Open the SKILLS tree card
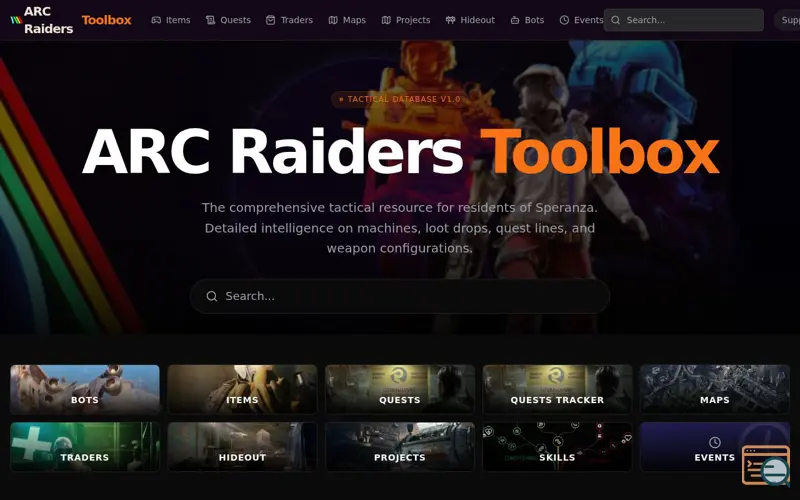Screen dimensions: 800x500 tap(557, 446)
